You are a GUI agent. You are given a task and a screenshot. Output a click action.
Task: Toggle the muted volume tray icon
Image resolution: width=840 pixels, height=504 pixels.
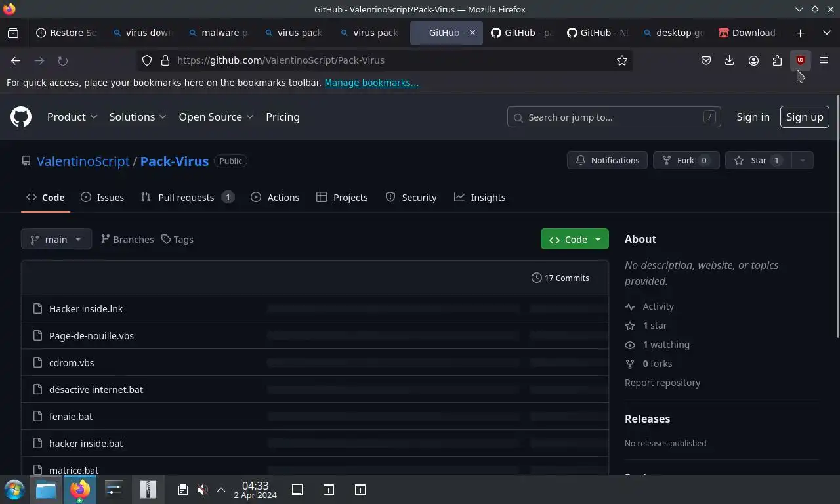point(202,490)
